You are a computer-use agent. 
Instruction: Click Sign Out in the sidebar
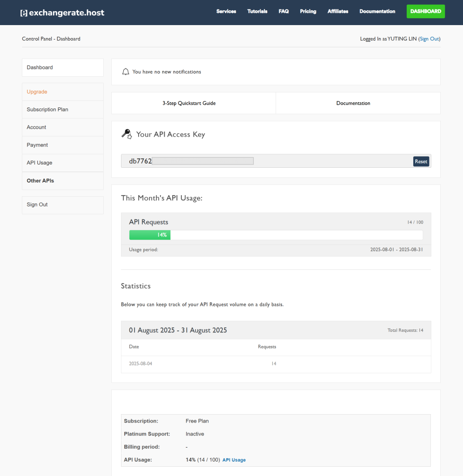coord(62,205)
